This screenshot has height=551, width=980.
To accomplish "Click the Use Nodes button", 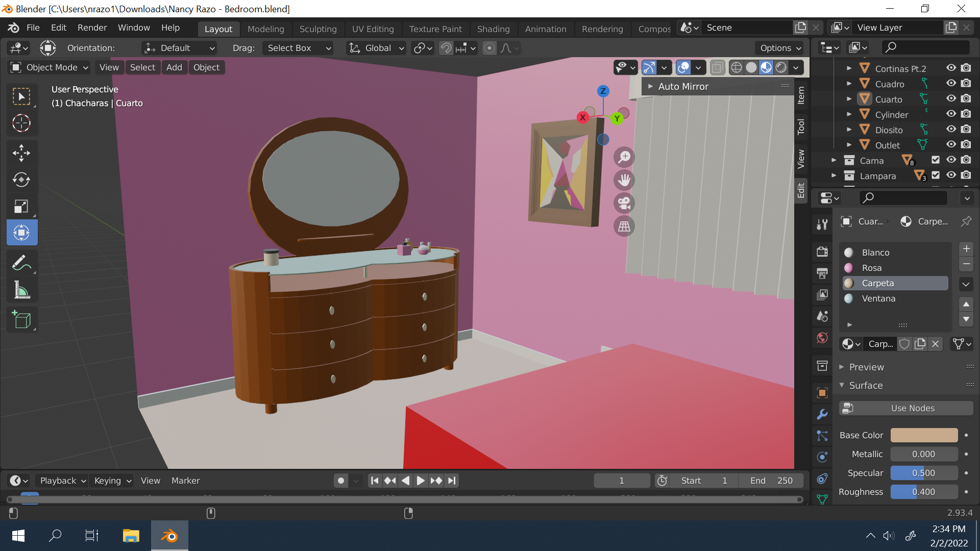I will [906, 408].
